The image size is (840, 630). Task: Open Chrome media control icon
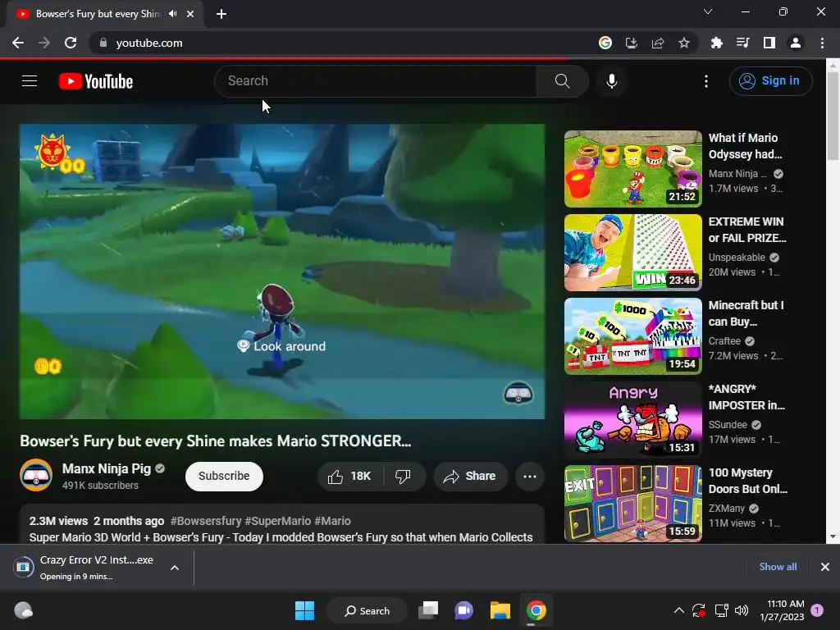pos(742,43)
